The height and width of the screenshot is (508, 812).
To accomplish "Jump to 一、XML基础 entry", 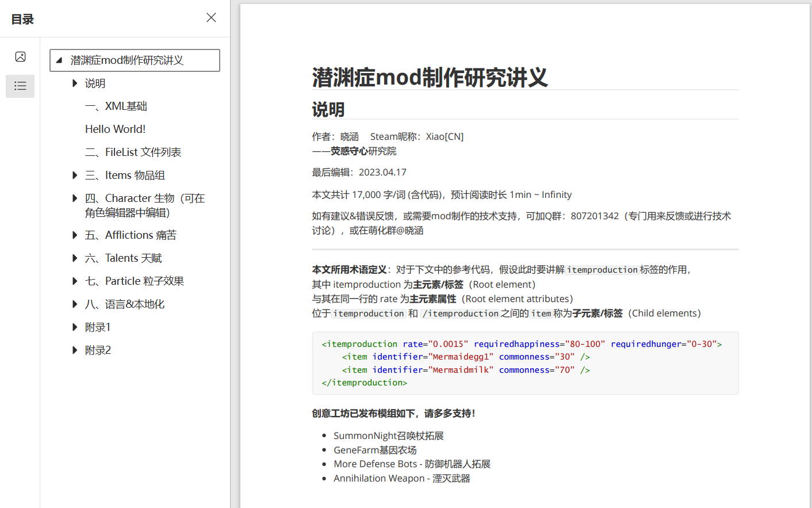I will [x=116, y=106].
